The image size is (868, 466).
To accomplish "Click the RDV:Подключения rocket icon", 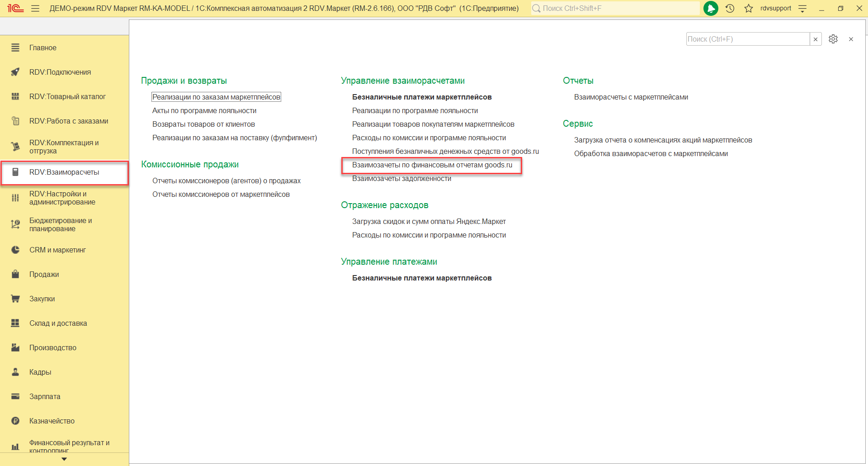I will [x=15, y=72].
